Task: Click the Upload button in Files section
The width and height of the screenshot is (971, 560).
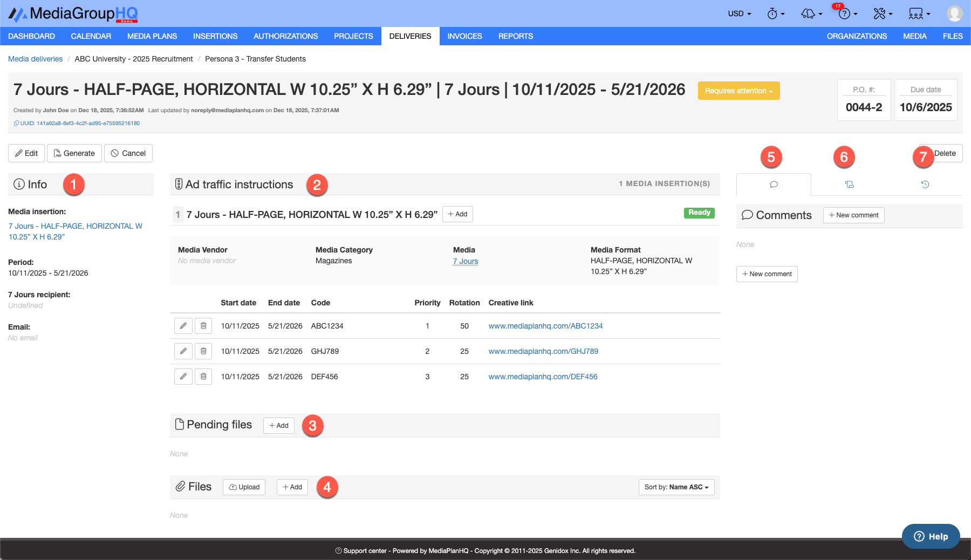Action: 244,487
